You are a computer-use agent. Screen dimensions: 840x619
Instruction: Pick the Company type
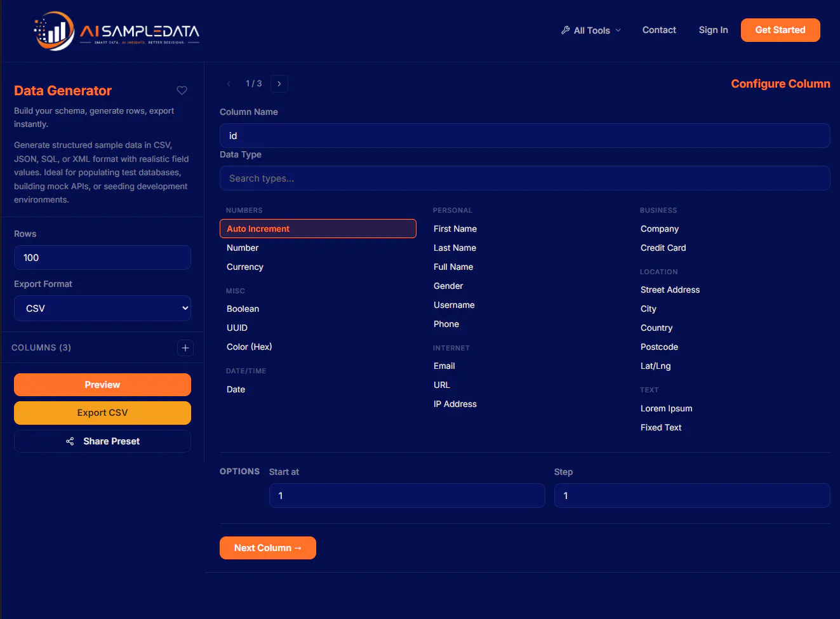660,229
